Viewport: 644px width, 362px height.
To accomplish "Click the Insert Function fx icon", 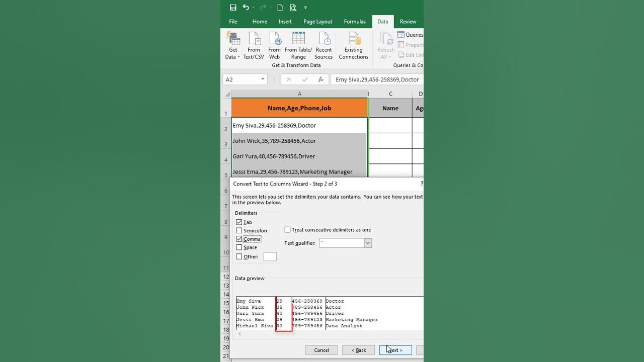I will 320,79.
